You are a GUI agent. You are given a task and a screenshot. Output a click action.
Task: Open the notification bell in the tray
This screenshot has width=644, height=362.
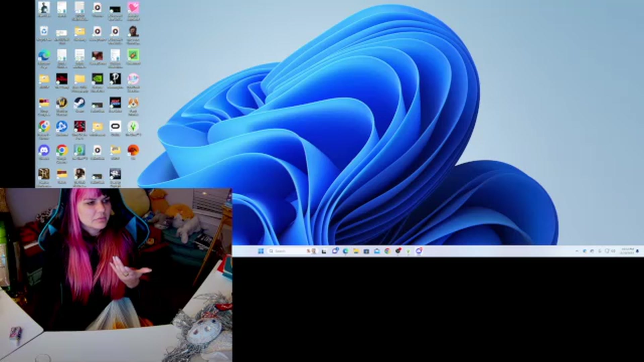coord(638,251)
